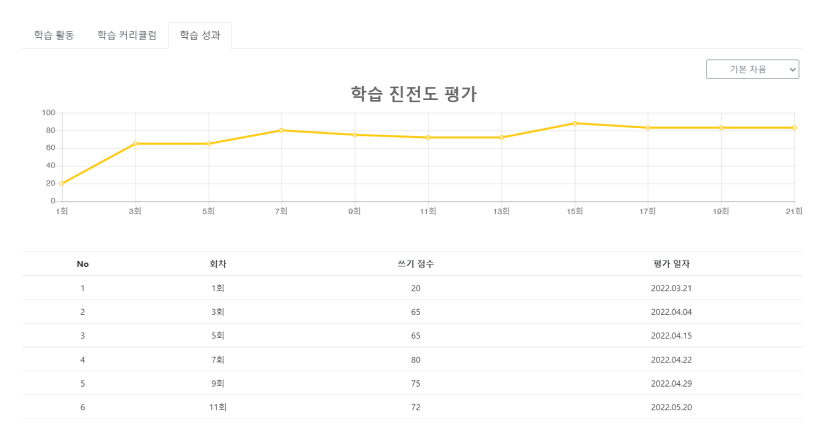Switch to the 학습 활동 tab

pyautogui.click(x=53, y=35)
